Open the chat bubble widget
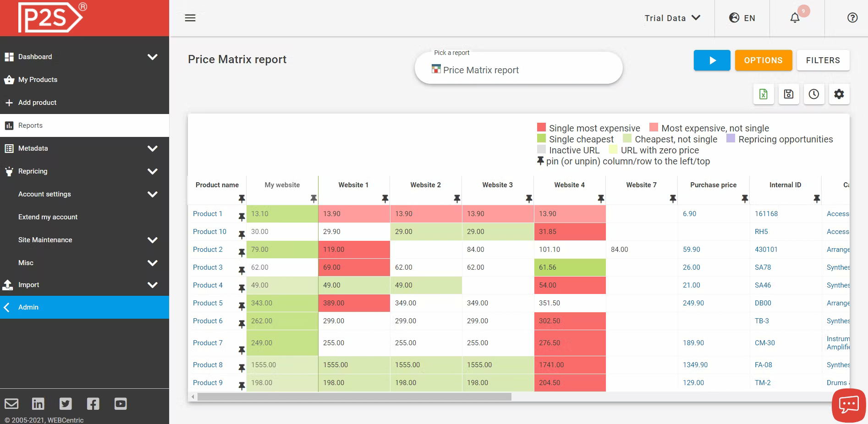The width and height of the screenshot is (868, 424). (848, 404)
